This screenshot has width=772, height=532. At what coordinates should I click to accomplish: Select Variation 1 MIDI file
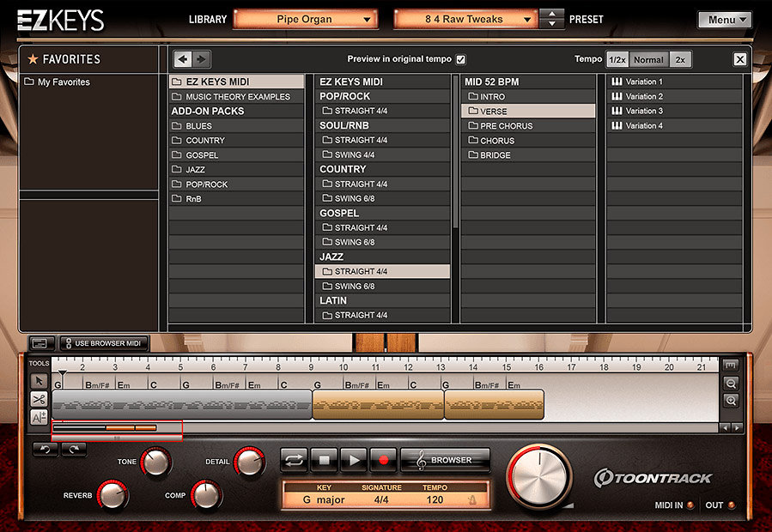click(x=674, y=82)
